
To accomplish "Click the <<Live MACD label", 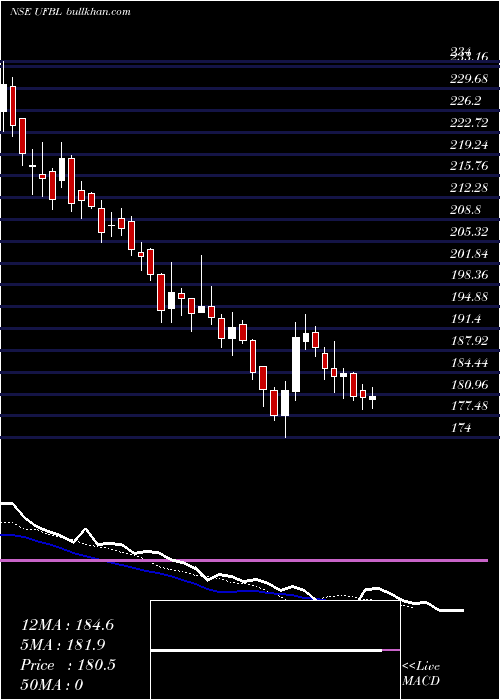I will [x=421, y=673].
